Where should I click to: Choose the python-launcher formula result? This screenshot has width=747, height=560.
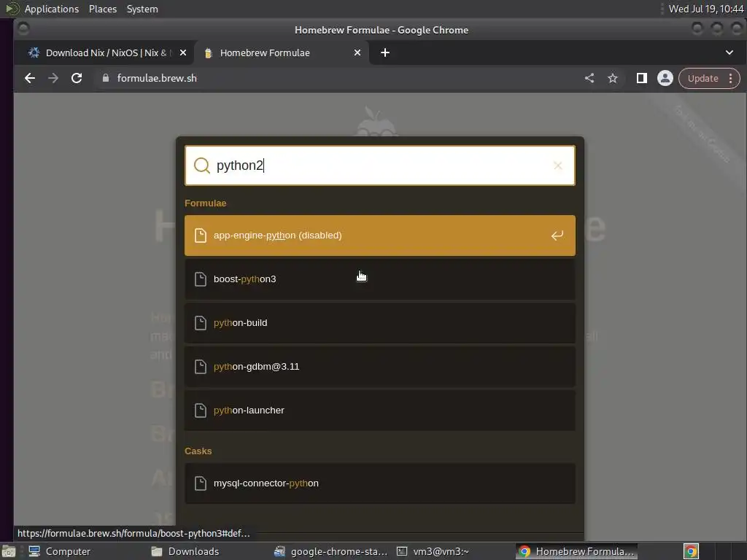click(x=379, y=411)
